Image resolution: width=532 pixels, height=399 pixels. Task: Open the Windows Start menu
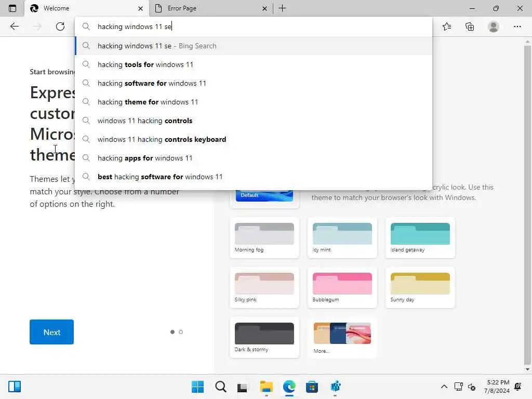point(197,387)
